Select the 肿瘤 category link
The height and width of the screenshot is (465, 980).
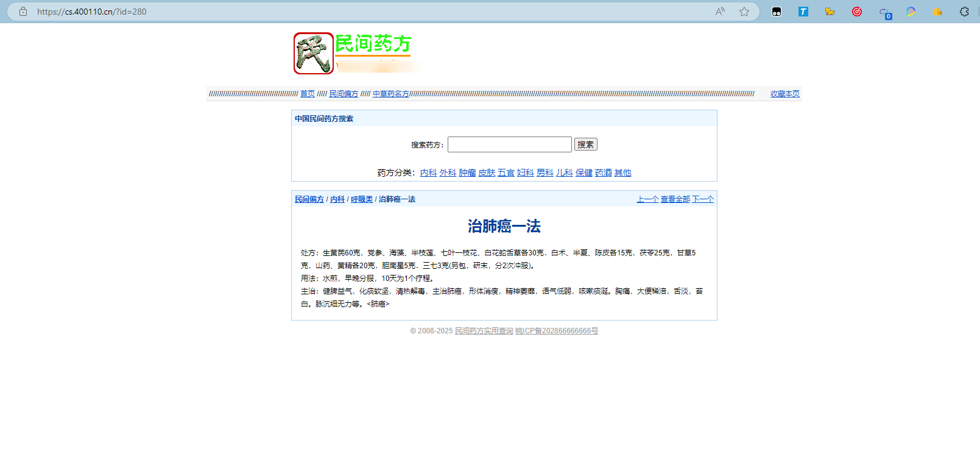pyautogui.click(x=467, y=173)
